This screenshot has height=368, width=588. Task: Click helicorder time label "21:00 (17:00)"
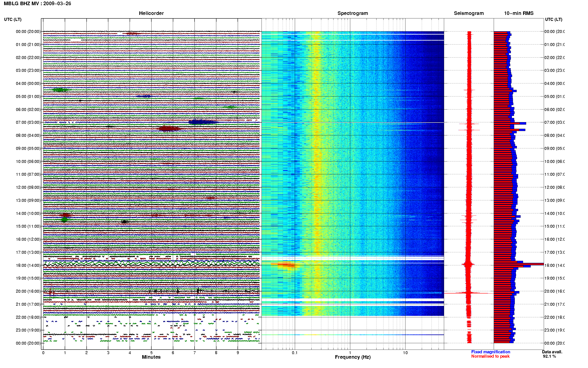[x=28, y=304]
